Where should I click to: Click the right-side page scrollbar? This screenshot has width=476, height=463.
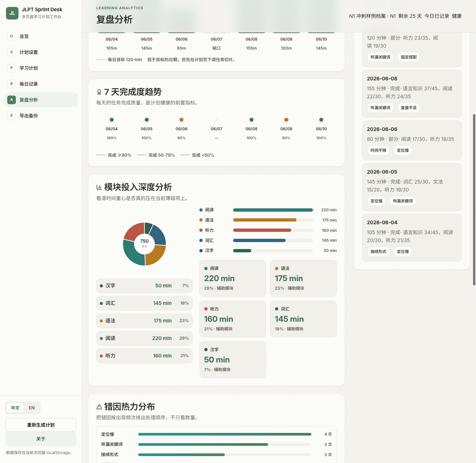pos(474,200)
